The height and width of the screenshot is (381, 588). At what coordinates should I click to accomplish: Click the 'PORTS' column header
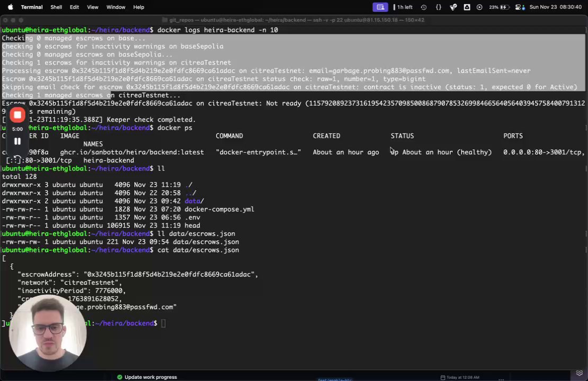[x=513, y=136]
